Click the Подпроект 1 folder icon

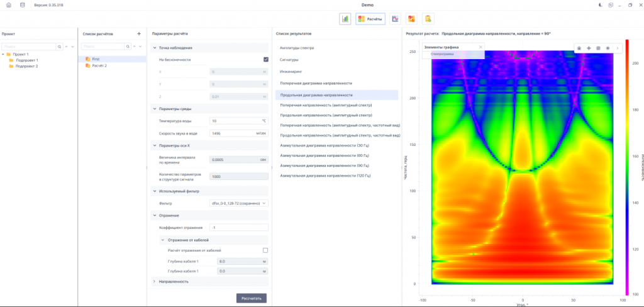coord(11,60)
